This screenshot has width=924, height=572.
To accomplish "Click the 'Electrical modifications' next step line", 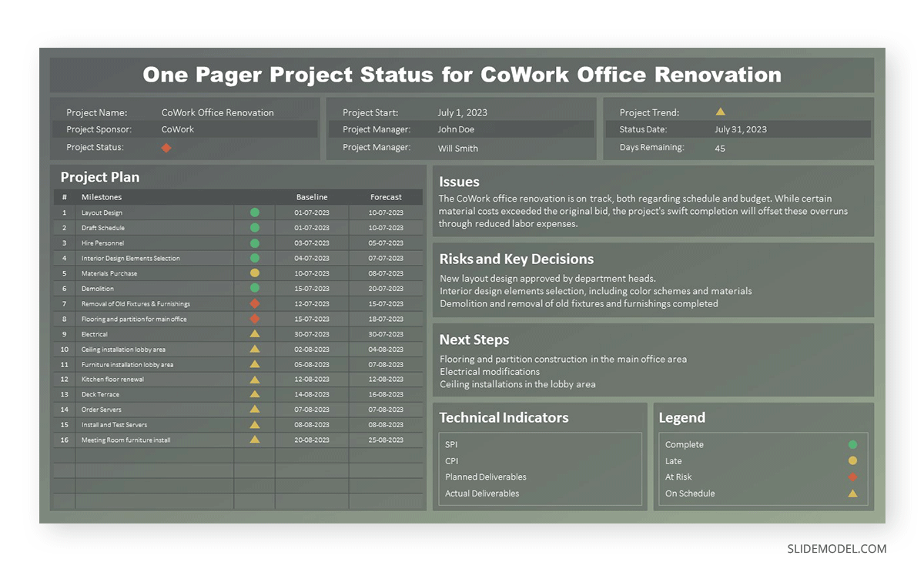I will point(490,372).
